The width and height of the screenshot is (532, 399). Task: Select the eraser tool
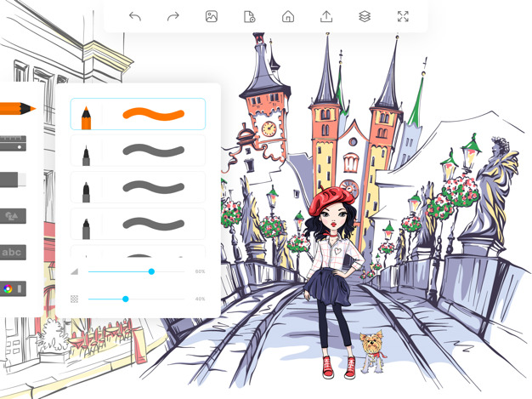tap(12, 180)
